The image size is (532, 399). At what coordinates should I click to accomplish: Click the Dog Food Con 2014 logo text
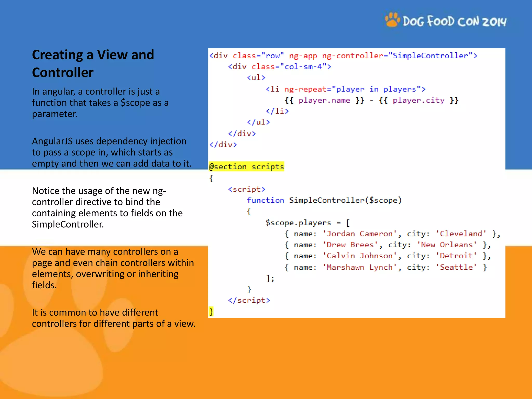point(454,21)
